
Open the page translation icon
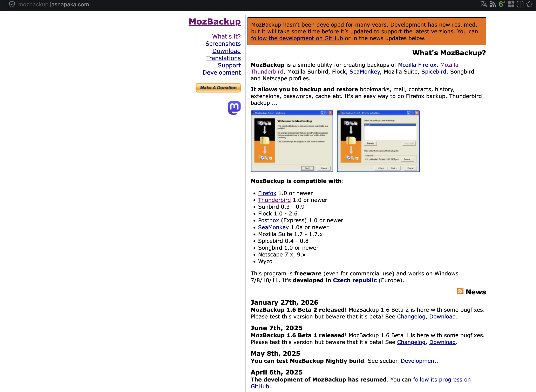point(483,4)
